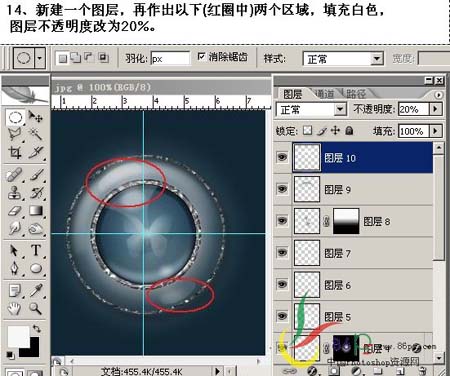Toggle the anti-alias (消除锯齿) checkbox
The width and height of the screenshot is (450, 376).
pos(201,57)
